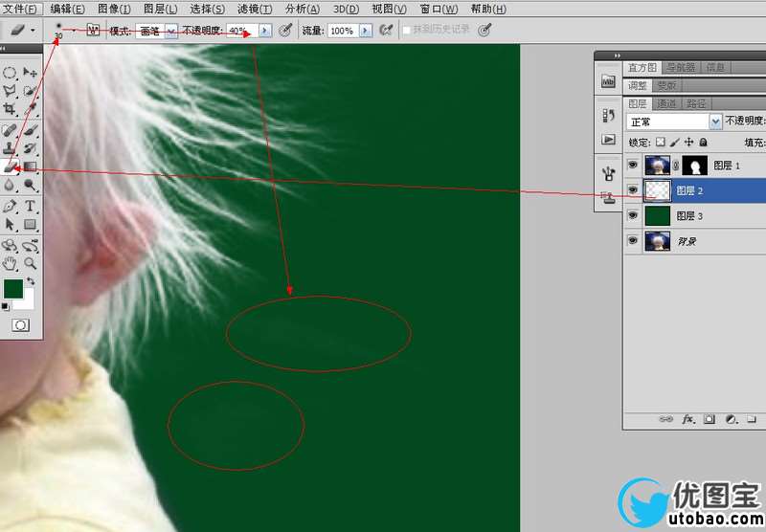Viewport: 766px width, 532px height.
Task: Select the 3D Orbit camera tool
Action: (31, 246)
